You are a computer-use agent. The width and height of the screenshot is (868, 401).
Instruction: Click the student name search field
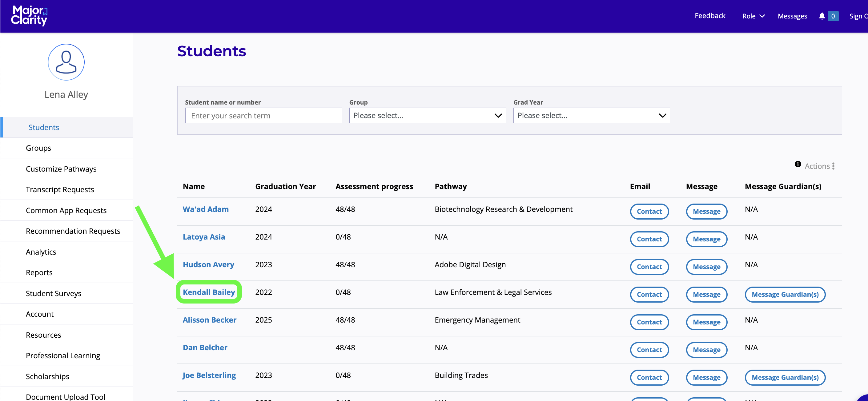pos(263,116)
